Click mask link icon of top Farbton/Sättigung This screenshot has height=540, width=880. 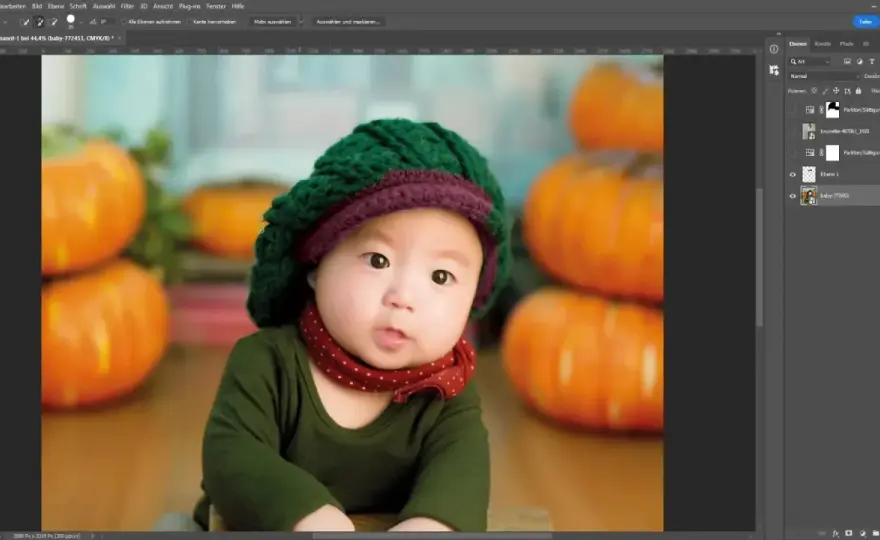click(821, 110)
